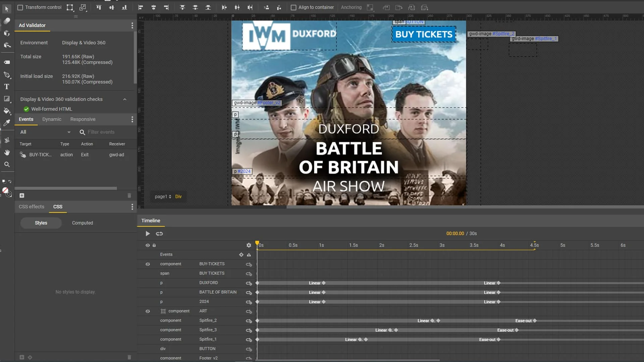The width and height of the screenshot is (644, 362).
Task: Select the Paint bucket tool
Action: click(x=7, y=111)
